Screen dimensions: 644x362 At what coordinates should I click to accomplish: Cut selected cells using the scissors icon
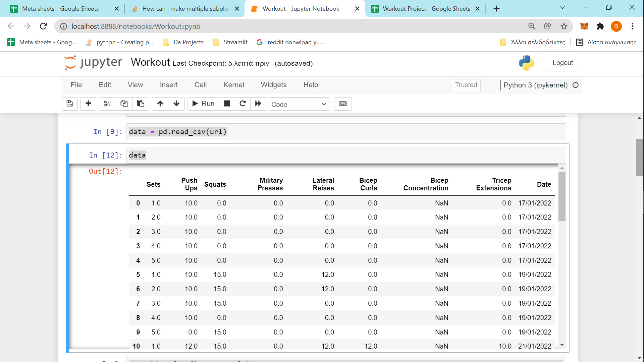[107, 104]
